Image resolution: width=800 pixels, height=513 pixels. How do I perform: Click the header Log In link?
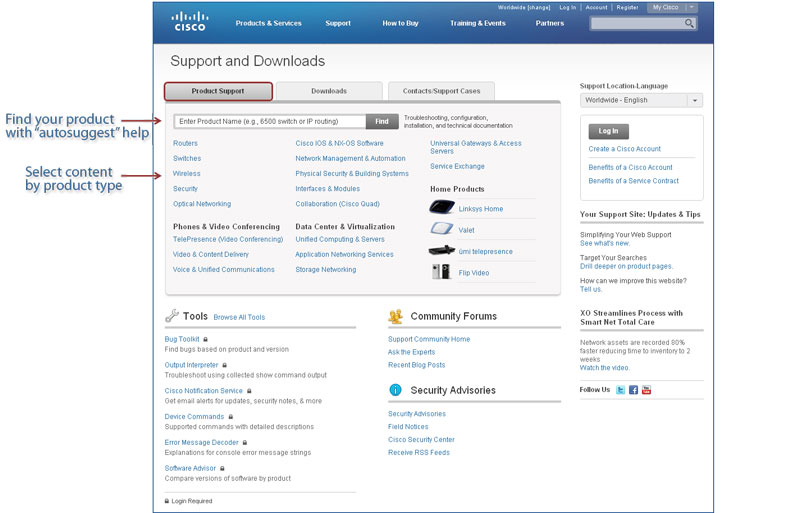click(567, 8)
